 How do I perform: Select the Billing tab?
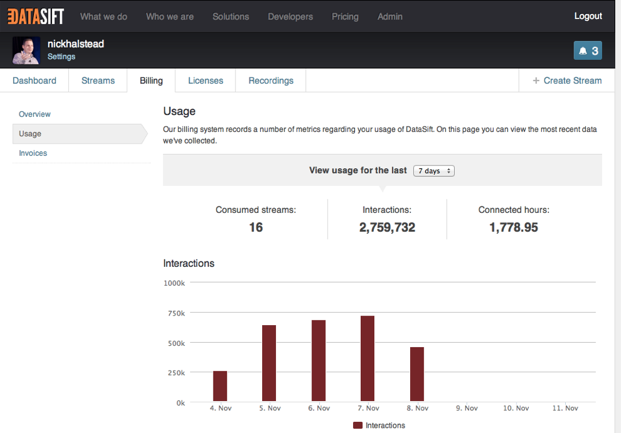(x=151, y=80)
